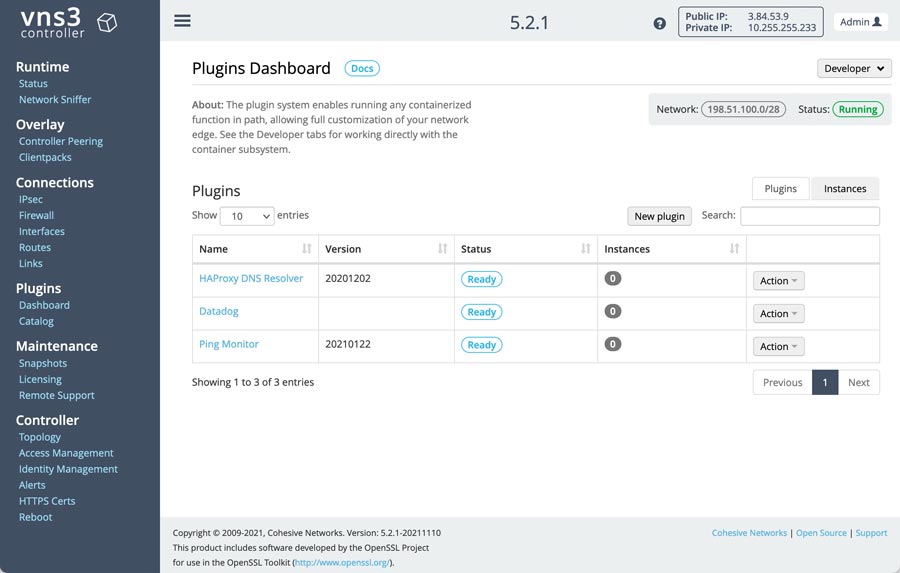Switch to the Instances tab
Viewport: 900px width, 573px height.
point(845,188)
